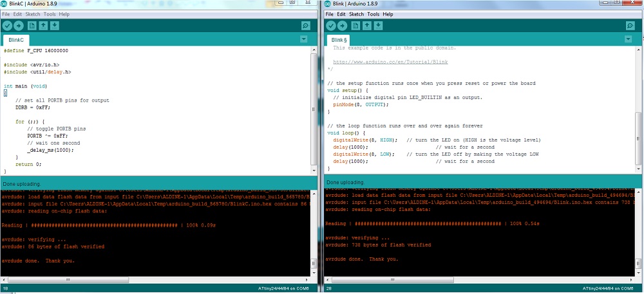Open Sketch menu in Blink window
Viewport: 644px width, 294px height.
(357, 14)
